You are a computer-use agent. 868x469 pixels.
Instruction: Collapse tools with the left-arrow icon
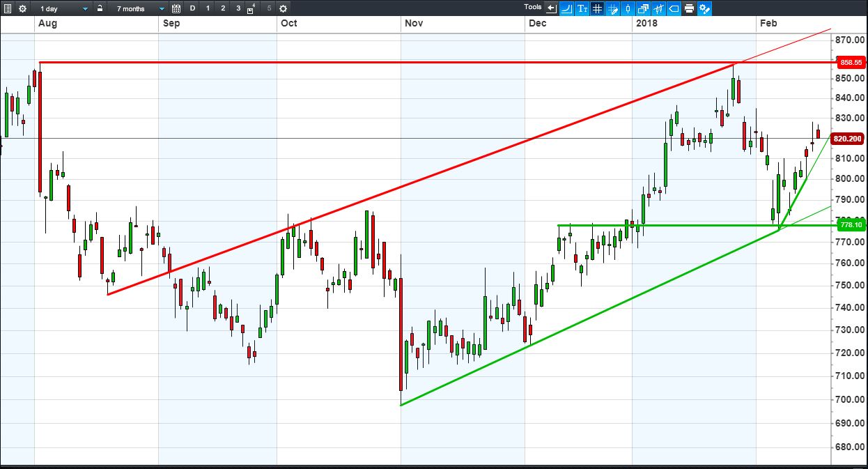pos(552,8)
